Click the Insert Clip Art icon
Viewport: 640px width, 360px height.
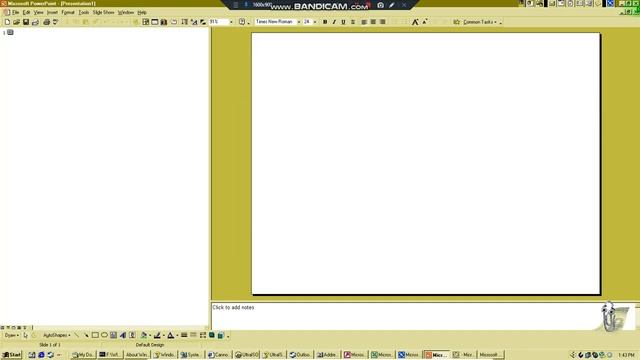pos(132,336)
